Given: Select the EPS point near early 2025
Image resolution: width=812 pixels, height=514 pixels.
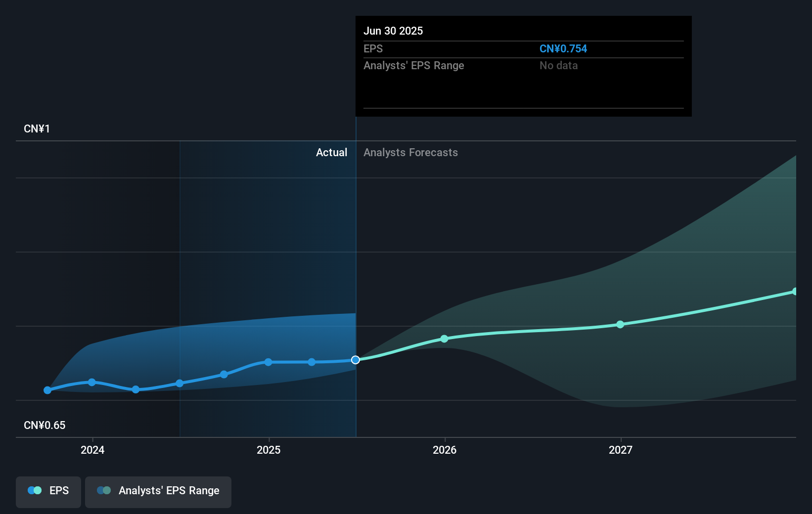Looking at the screenshot, I should [x=268, y=362].
